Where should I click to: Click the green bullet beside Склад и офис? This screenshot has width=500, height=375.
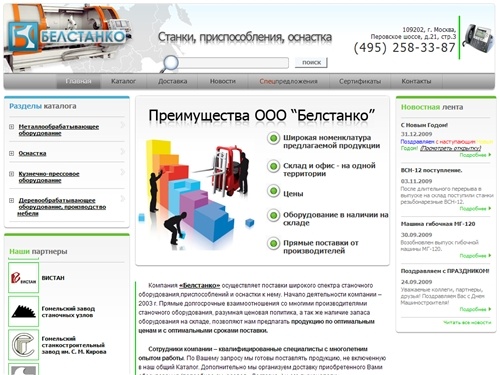(x=273, y=166)
